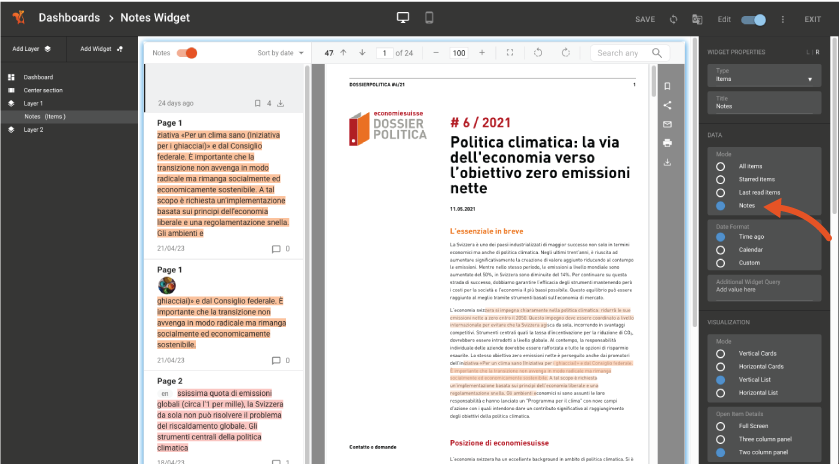Click the document vertical scrollbar
Image resolution: width=839 pixels, height=467 pixels.
(653, 81)
